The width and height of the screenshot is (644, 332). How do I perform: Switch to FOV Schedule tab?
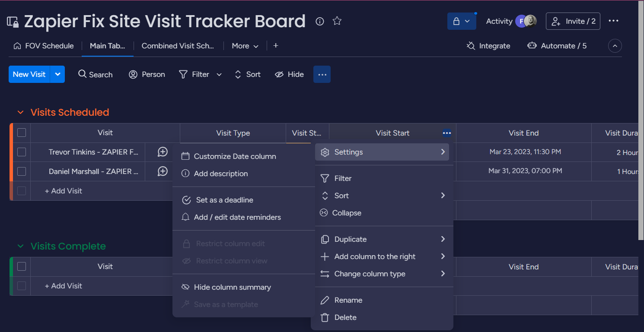44,46
